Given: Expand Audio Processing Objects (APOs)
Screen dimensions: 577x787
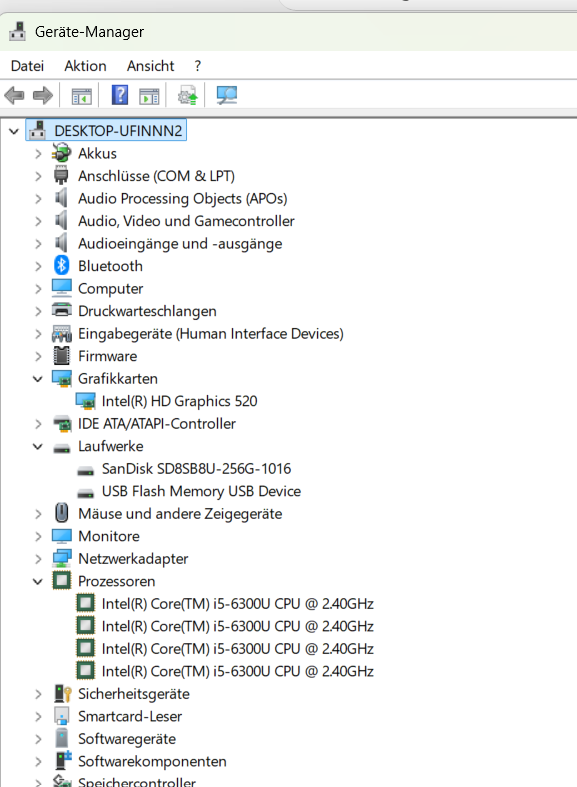Looking at the screenshot, I should (x=38, y=199).
